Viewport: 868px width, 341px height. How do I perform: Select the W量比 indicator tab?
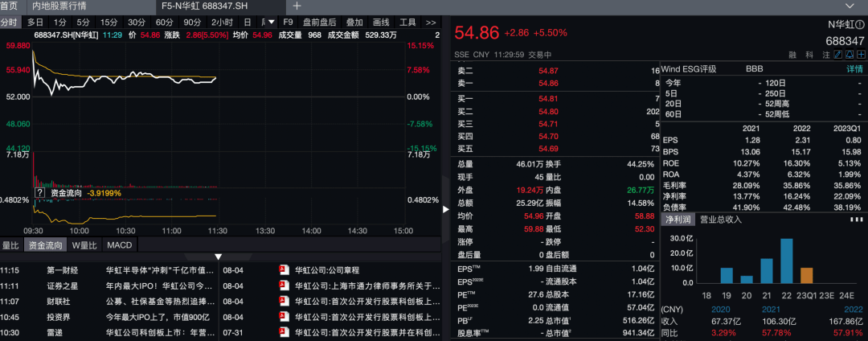click(x=84, y=245)
